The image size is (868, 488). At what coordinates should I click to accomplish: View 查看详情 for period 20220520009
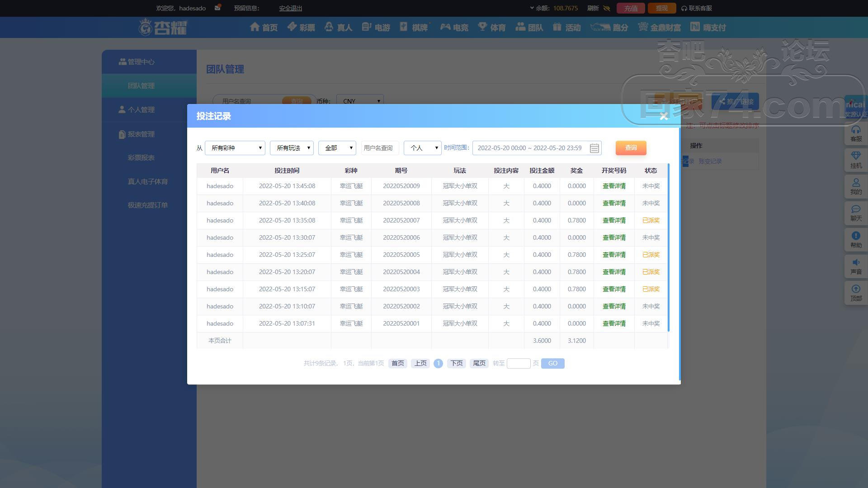click(613, 186)
